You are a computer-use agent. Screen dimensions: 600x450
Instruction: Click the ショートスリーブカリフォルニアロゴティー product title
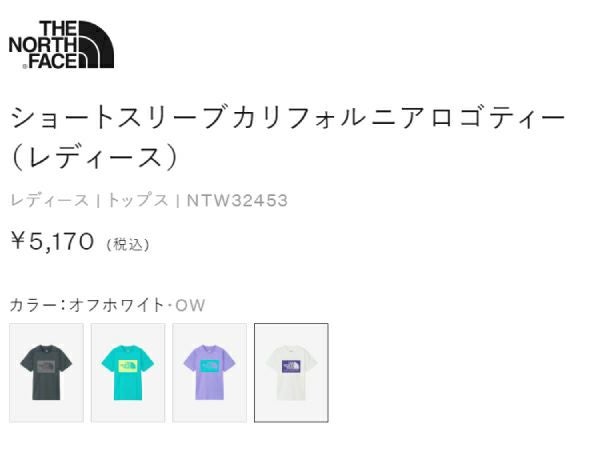point(287,117)
